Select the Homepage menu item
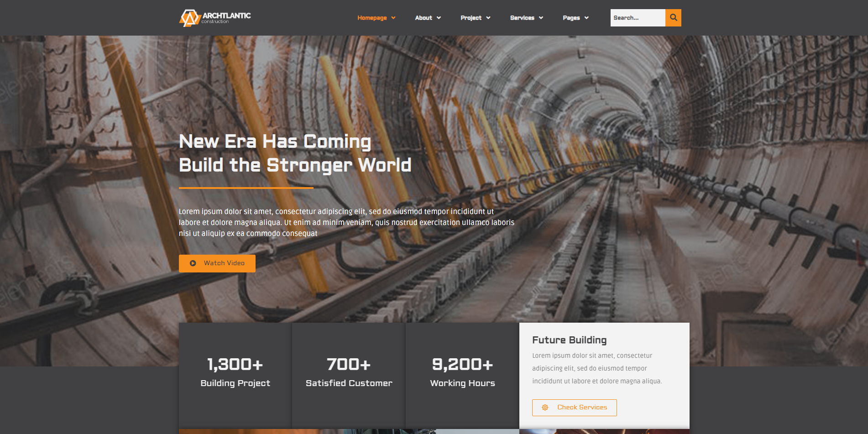Image resolution: width=868 pixels, height=434 pixels. (372, 18)
